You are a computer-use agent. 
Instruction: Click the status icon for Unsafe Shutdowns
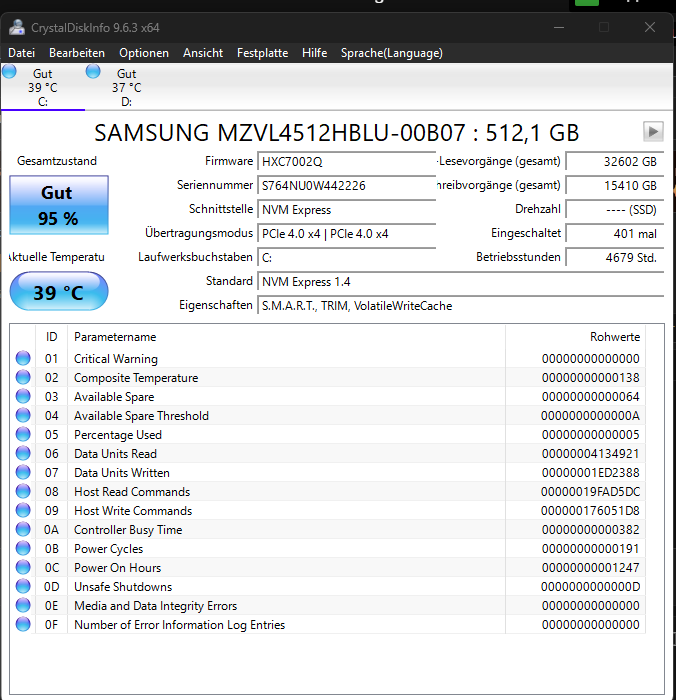click(x=23, y=586)
